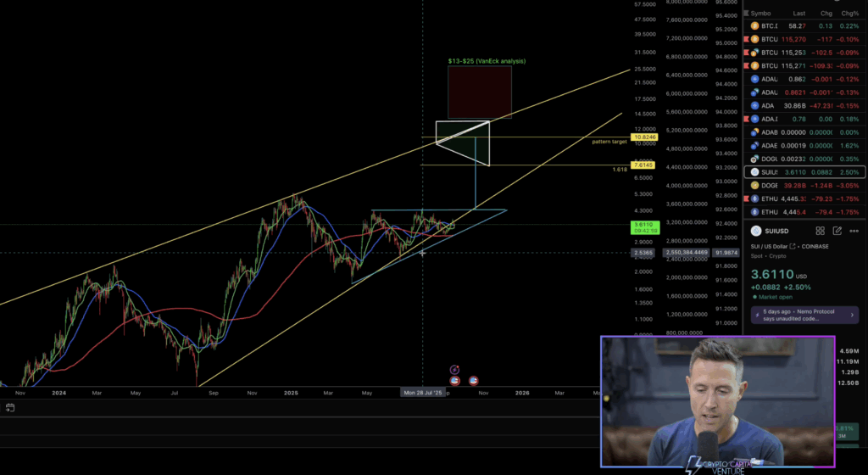Open the Nemo Protocol news headline

click(805, 316)
